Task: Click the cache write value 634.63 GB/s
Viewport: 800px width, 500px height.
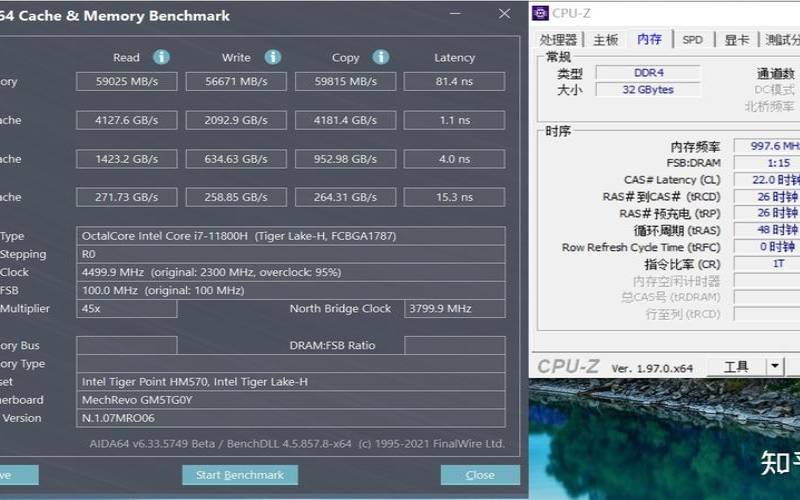Action: pyautogui.click(x=236, y=159)
